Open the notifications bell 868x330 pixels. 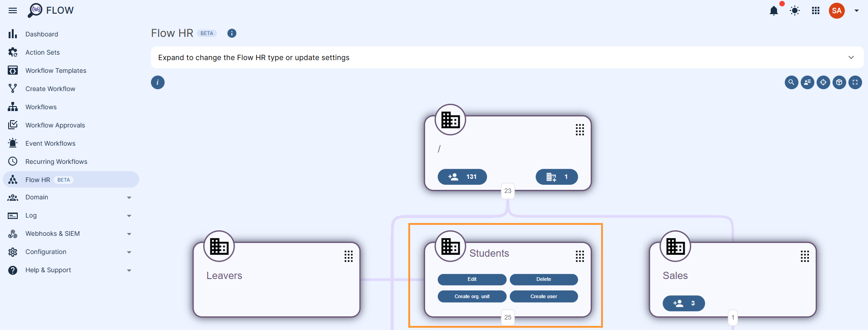(x=773, y=10)
